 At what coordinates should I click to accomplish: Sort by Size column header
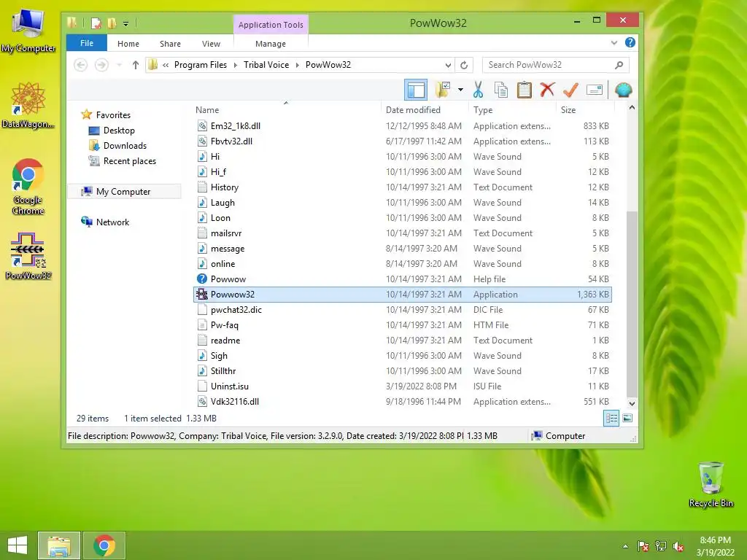[584, 109]
